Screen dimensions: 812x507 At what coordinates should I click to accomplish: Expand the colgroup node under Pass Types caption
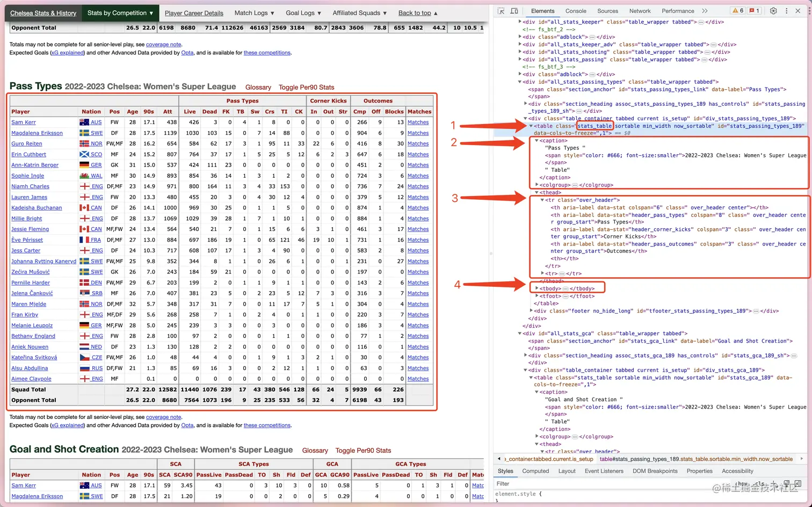coord(536,185)
